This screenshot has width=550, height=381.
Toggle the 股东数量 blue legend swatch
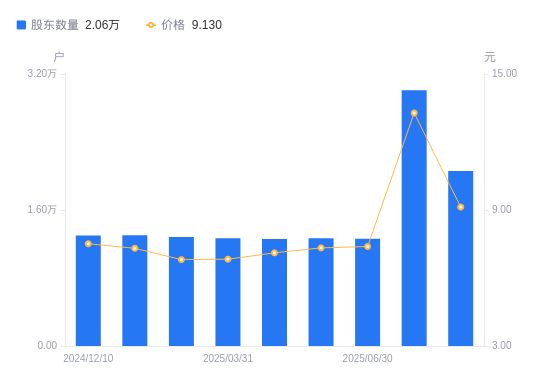pos(21,25)
